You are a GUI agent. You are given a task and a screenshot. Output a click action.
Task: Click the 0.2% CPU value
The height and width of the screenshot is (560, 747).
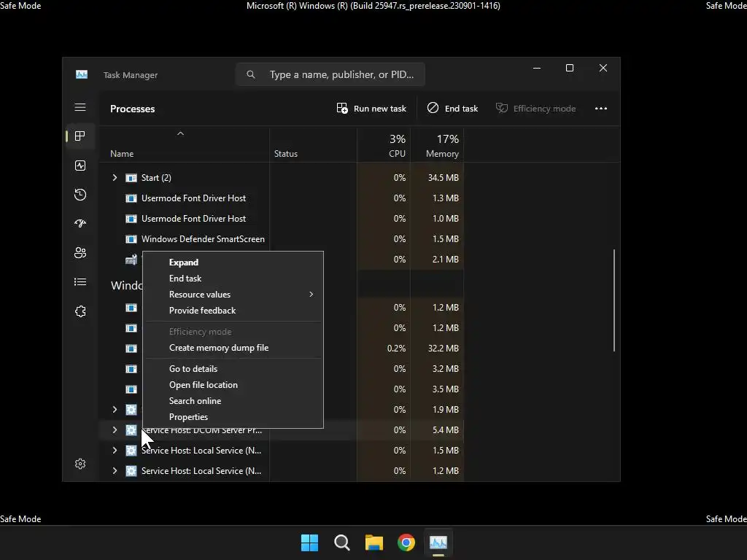(x=396, y=348)
